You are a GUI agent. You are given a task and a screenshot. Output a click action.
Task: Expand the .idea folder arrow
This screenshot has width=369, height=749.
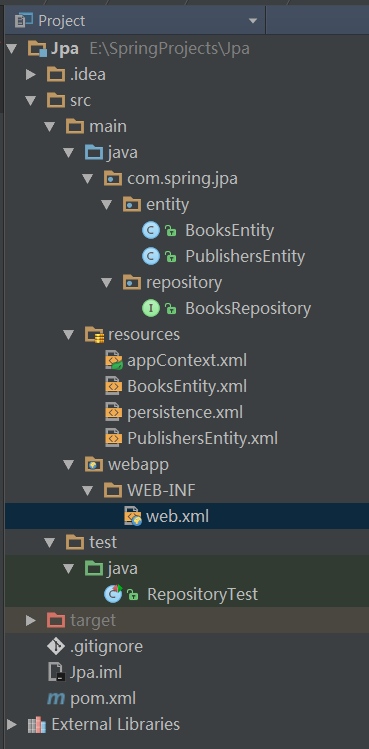pyautogui.click(x=31, y=75)
